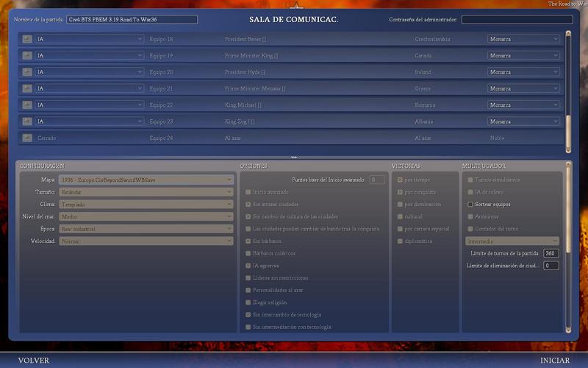Open the Mapa dropdown showing 1936 Europe
This screenshot has height=368, width=588.
(x=146, y=180)
